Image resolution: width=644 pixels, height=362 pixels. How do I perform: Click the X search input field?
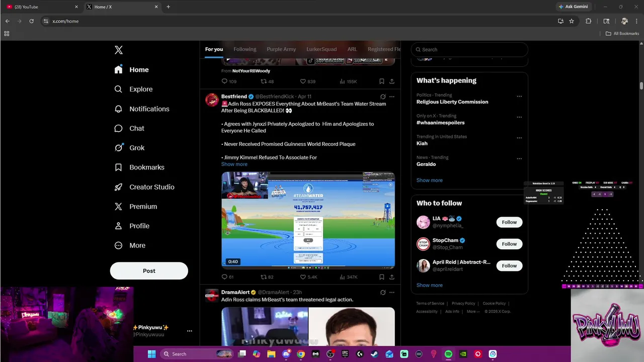(x=469, y=49)
